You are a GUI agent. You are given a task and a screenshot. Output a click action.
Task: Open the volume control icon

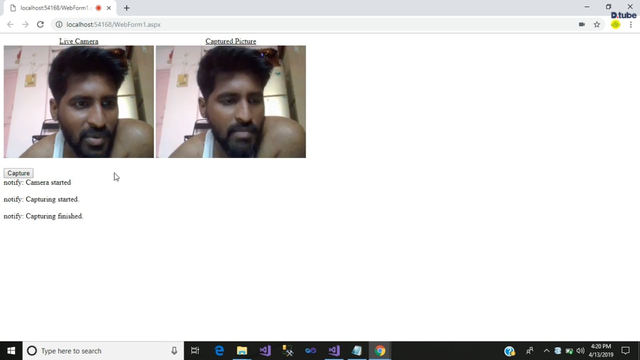pos(580,351)
